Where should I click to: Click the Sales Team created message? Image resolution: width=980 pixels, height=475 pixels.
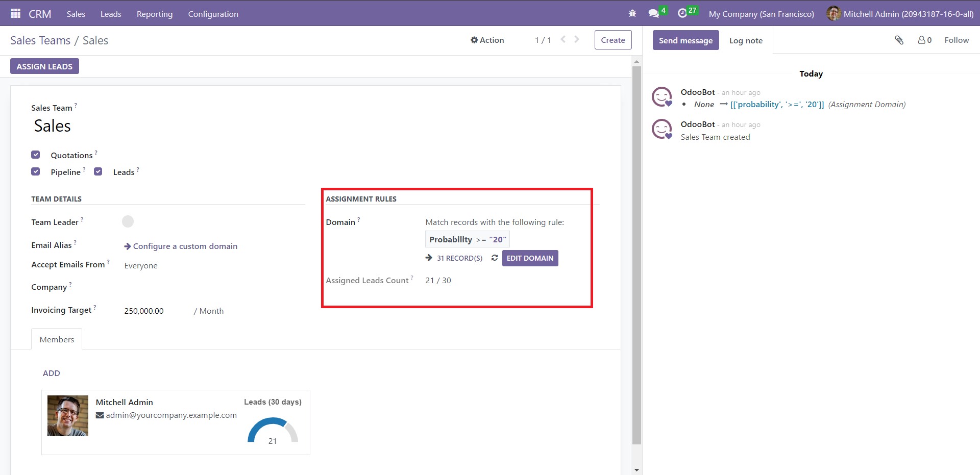coord(715,137)
